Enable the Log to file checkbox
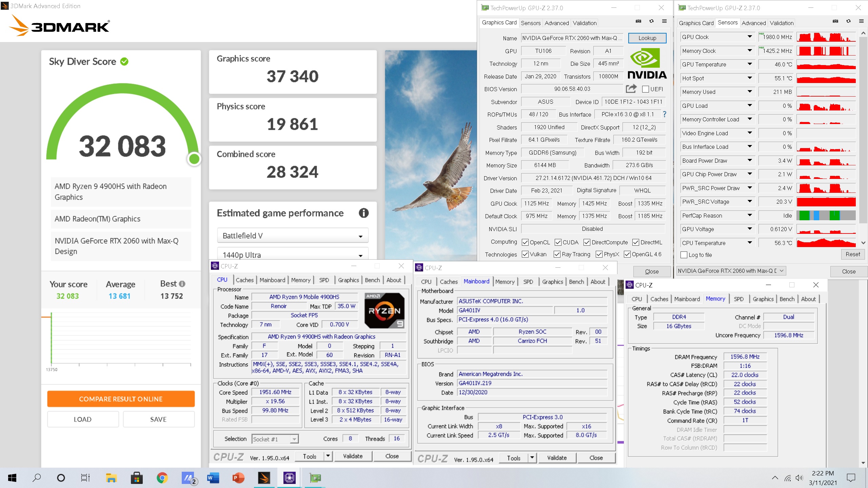This screenshot has width=868, height=488. 684,255
